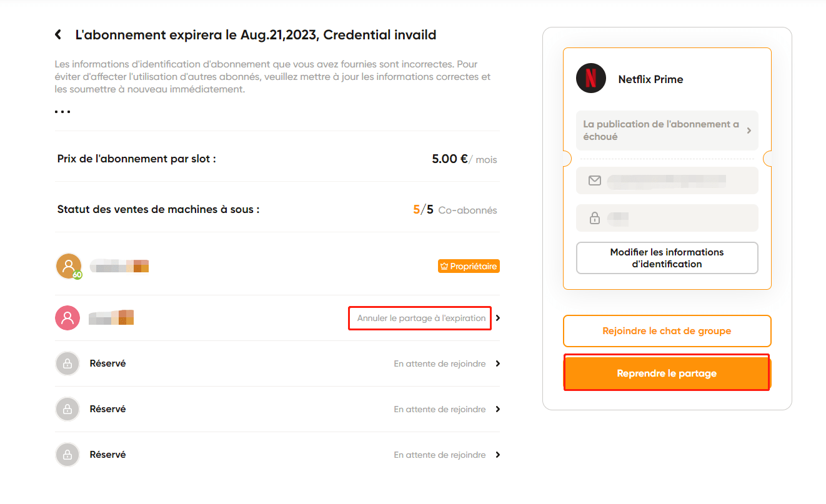Expand first 'En attente de rejoindre' row
Screen dimensions: 826x504
click(447, 363)
